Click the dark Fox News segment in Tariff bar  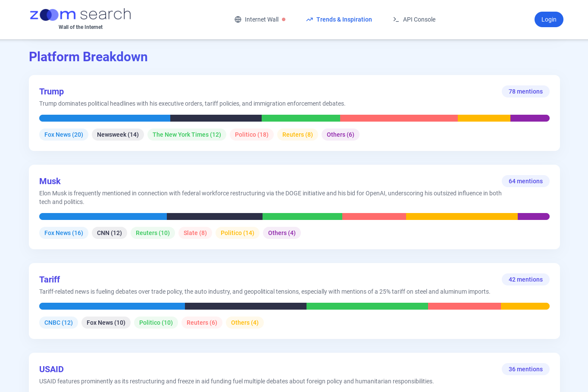[x=246, y=306]
